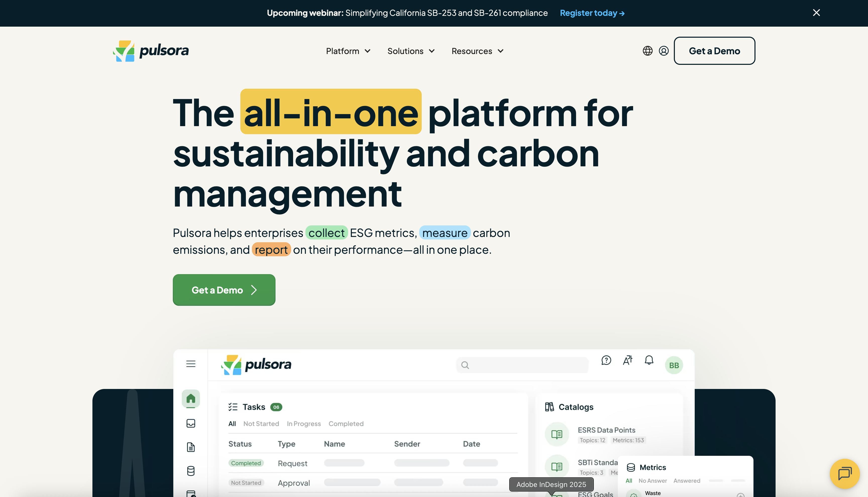Screen dimensions: 868x497
Task: Click the globe language selector icon
Action: (x=647, y=51)
